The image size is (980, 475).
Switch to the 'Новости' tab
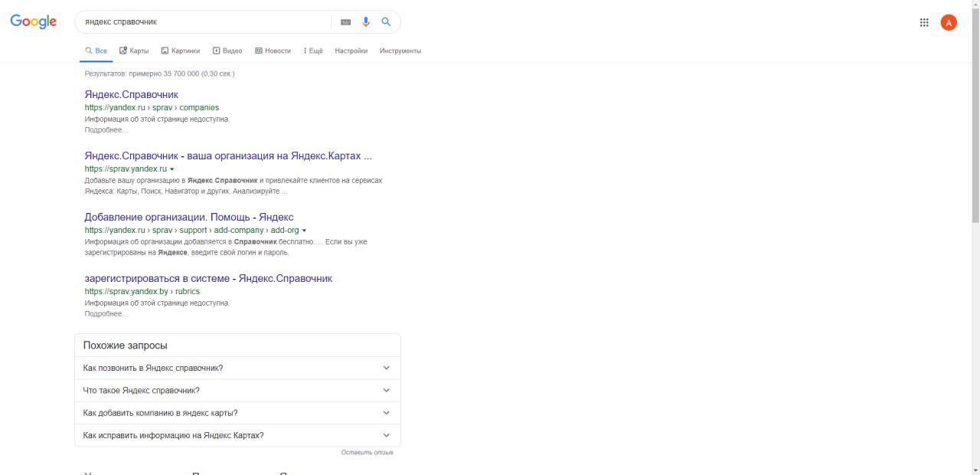[x=273, y=51]
